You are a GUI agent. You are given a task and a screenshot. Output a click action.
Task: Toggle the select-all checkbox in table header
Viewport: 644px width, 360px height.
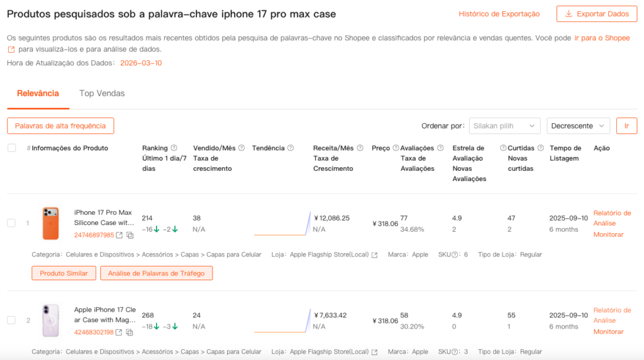tap(11, 148)
